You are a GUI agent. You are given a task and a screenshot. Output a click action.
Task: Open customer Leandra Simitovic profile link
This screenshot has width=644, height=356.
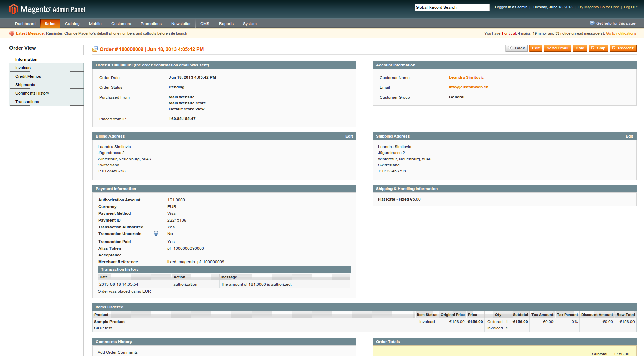click(466, 77)
